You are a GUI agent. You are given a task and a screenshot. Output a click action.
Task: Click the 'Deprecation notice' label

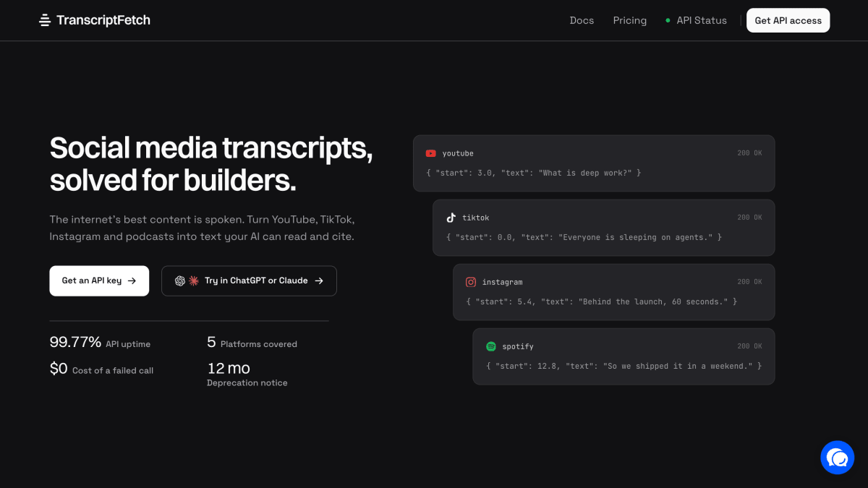(x=247, y=383)
